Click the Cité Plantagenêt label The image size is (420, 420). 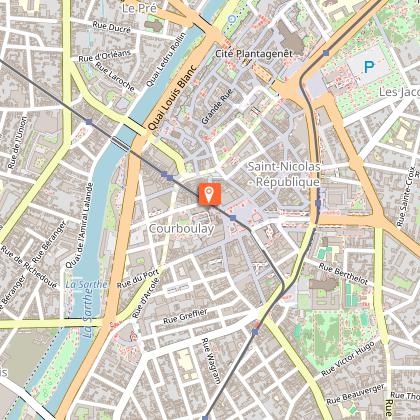coord(254,54)
